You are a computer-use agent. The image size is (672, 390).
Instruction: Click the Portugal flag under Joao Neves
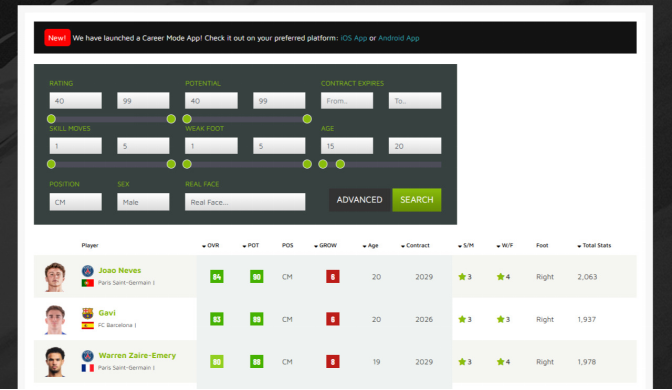[x=87, y=283]
